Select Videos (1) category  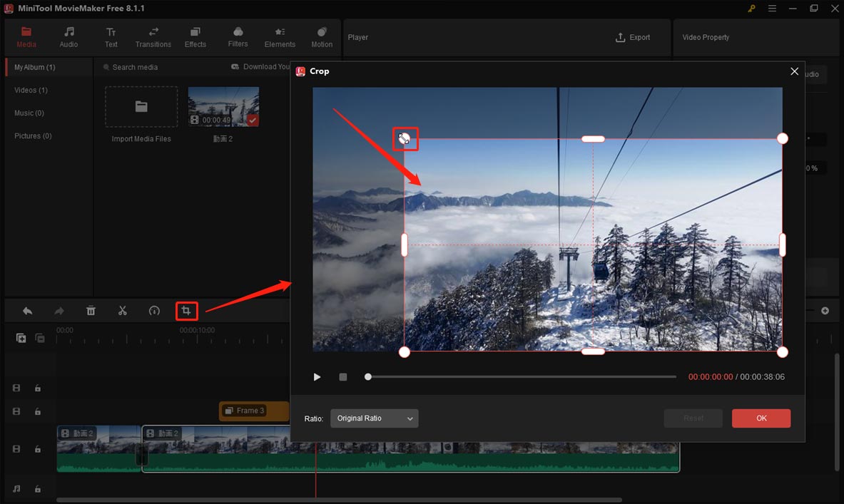[31, 90]
